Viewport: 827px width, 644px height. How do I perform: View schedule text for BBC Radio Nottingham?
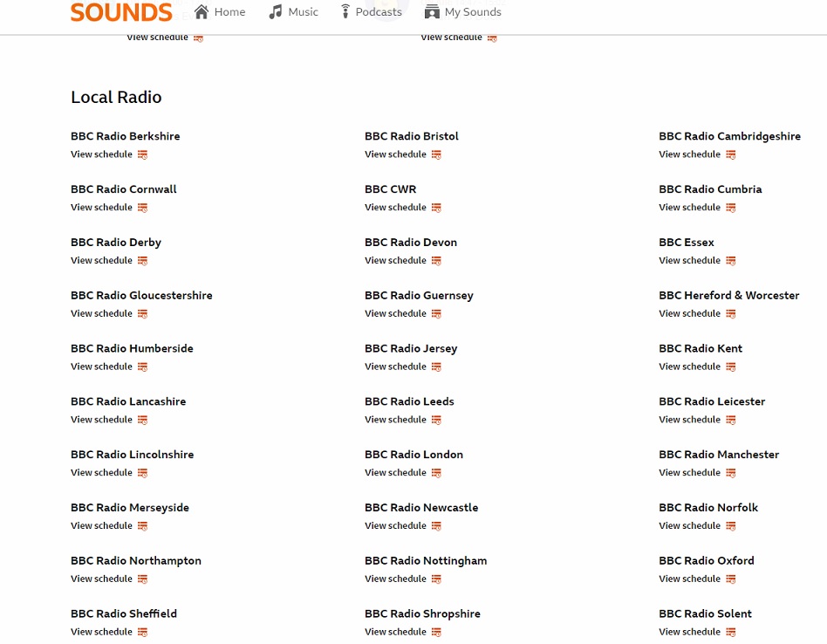(x=395, y=579)
